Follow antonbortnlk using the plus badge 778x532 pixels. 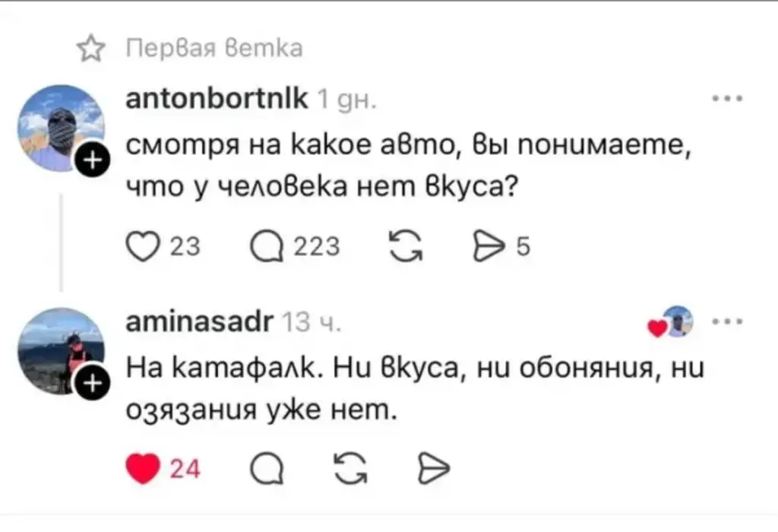92,160
